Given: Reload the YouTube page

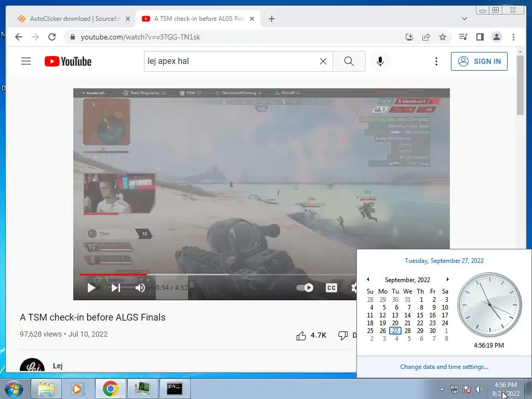Looking at the screenshot, I should pos(52,37).
